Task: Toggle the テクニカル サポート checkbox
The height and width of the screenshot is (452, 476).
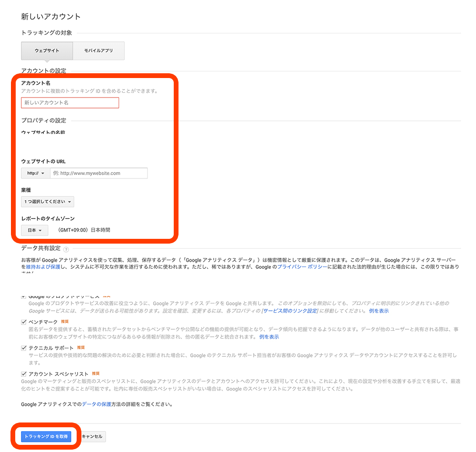Action: coord(24,348)
